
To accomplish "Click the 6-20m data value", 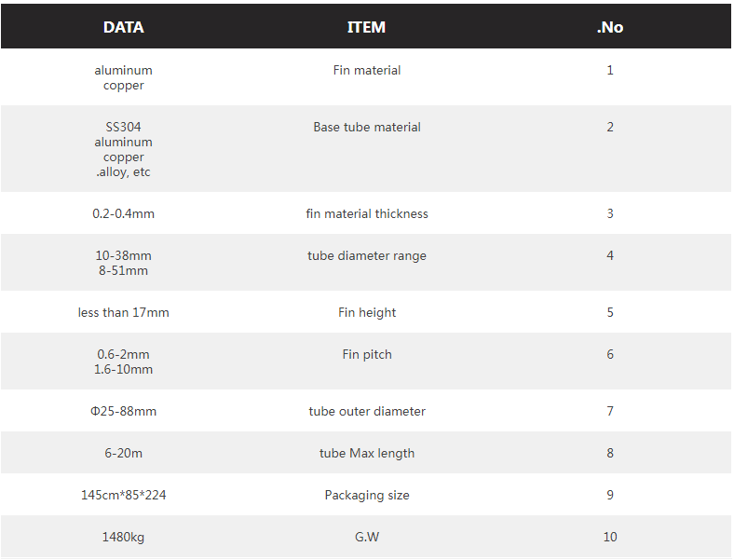I will (x=123, y=453).
